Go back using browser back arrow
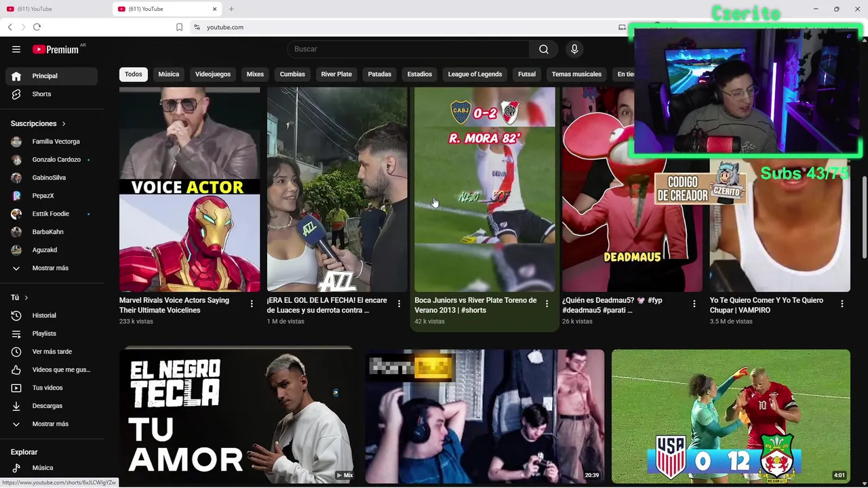 point(10,27)
